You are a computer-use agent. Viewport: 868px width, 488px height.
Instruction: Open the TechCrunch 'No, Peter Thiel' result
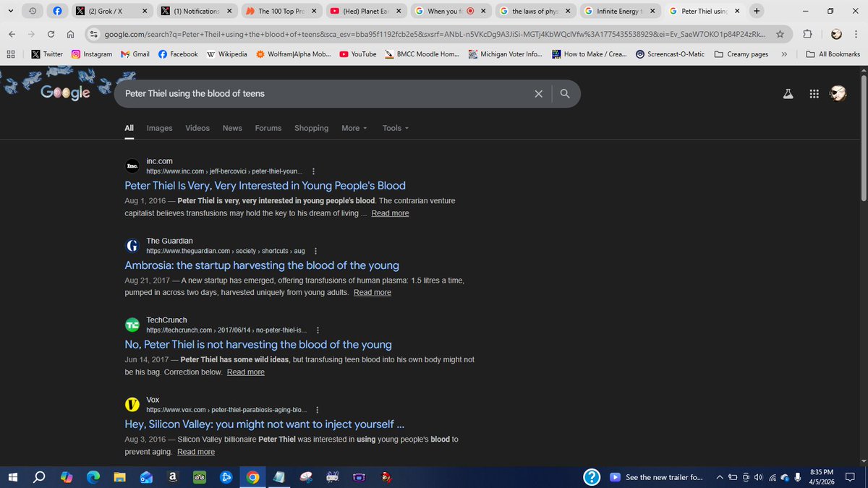click(x=258, y=344)
